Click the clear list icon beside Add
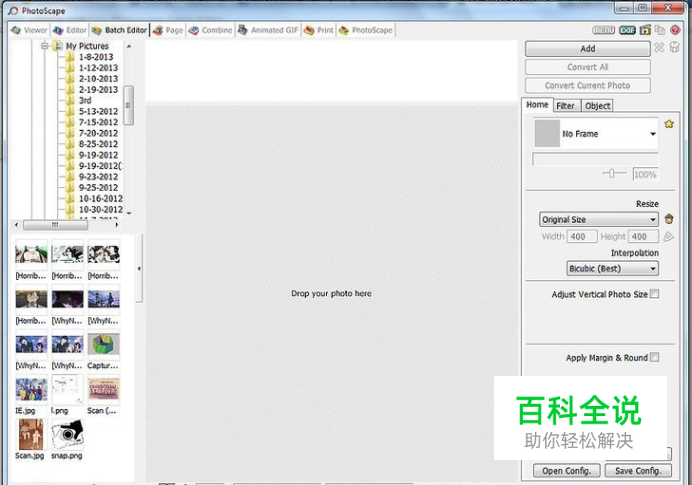This screenshot has width=692, height=485. tap(674, 47)
